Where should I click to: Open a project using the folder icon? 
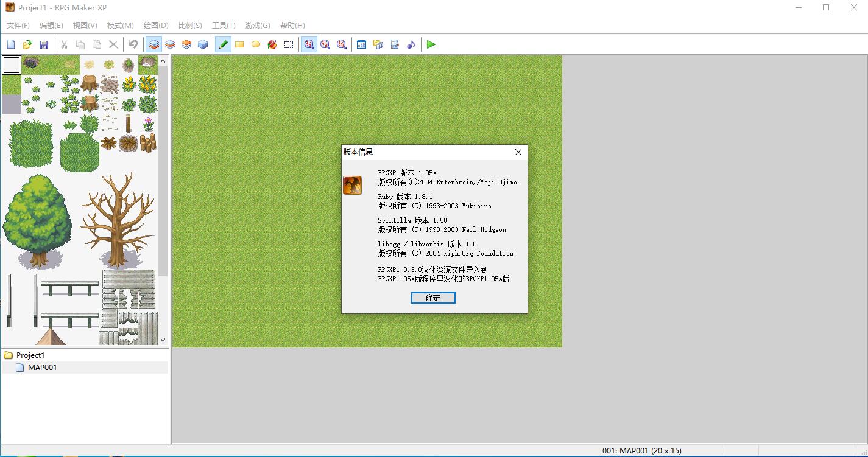point(27,44)
